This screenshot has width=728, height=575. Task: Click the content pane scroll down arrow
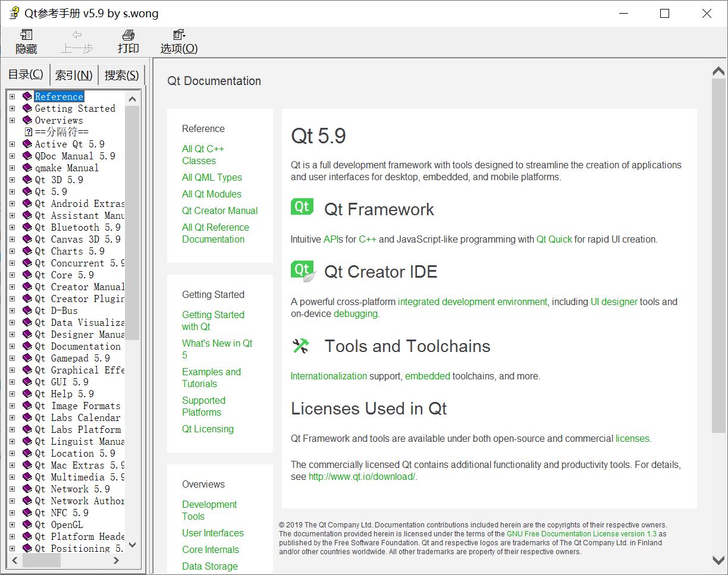[x=718, y=560]
